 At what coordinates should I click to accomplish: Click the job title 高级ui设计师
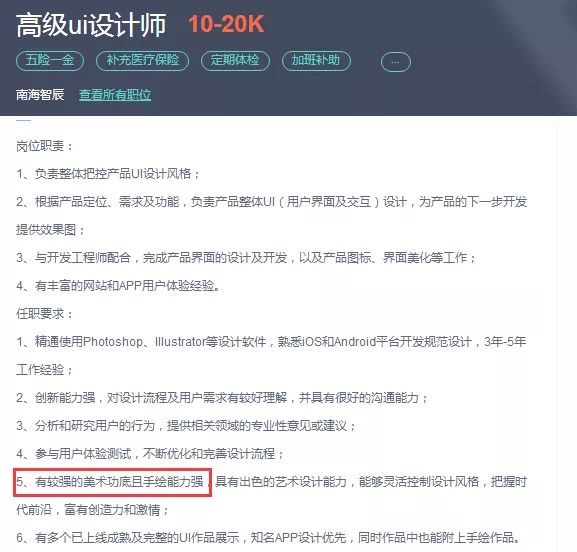click(x=91, y=25)
